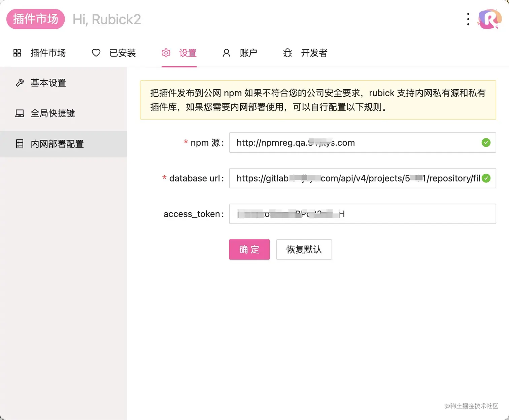Open the 已安装 tab
Viewport: 509px width, 420px height.
click(114, 53)
